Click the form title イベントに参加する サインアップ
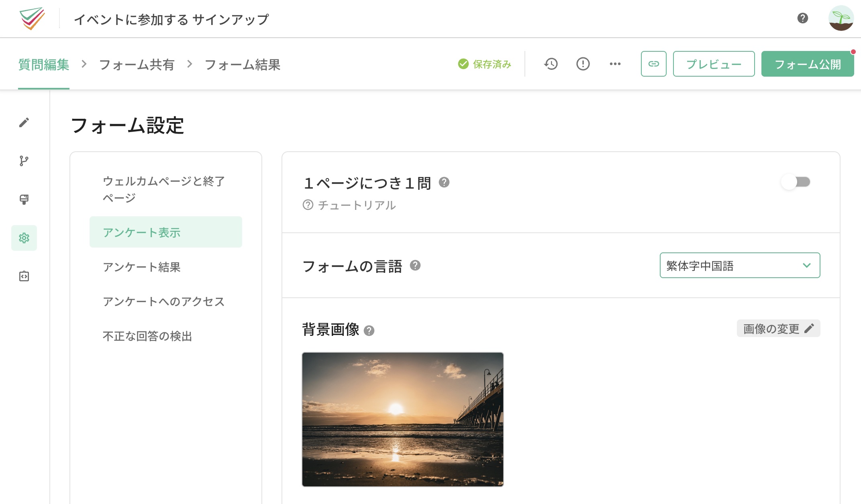The image size is (861, 504). (171, 19)
